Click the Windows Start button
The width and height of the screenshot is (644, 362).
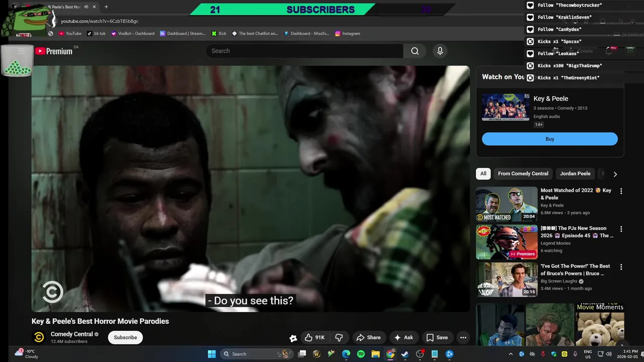(211, 354)
